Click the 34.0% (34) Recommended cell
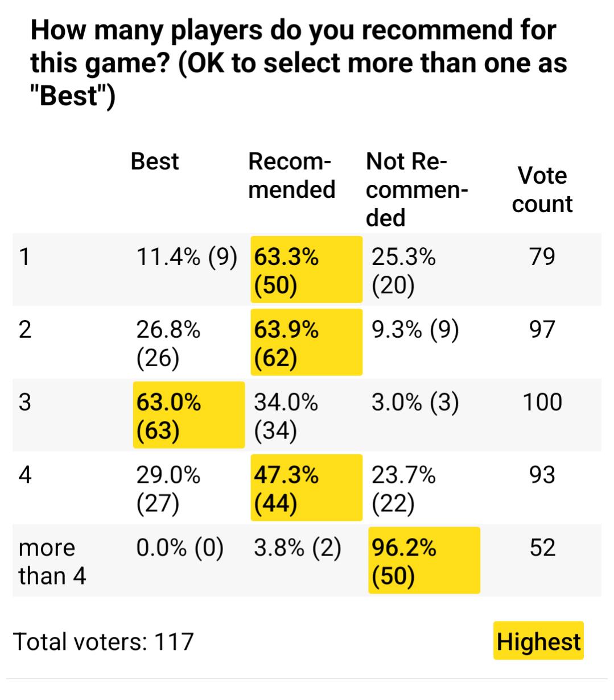This screenshot has height=700, width=614. pos(286,416)
